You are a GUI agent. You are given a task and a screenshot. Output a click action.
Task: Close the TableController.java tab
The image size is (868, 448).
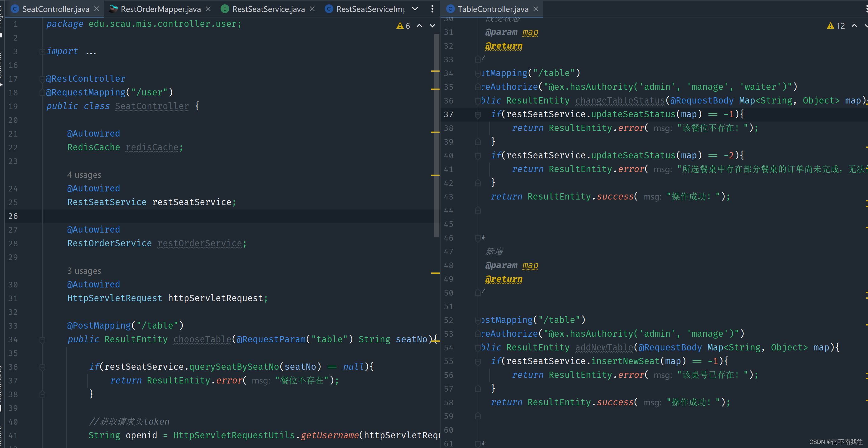click(x=536, y=9)
